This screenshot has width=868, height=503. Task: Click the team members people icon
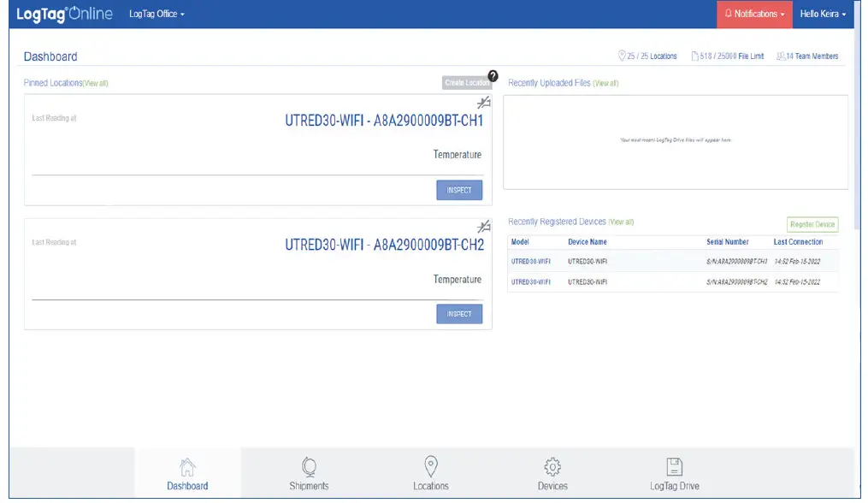click(781, 56)
